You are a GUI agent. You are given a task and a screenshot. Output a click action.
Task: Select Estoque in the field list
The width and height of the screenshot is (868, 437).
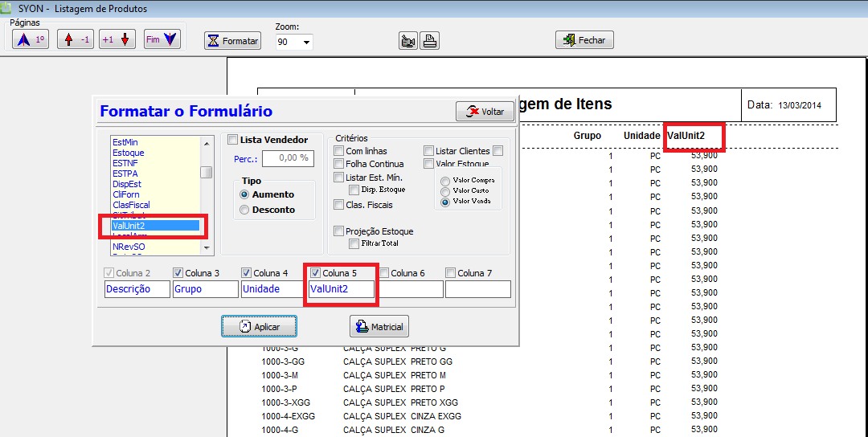129,153
